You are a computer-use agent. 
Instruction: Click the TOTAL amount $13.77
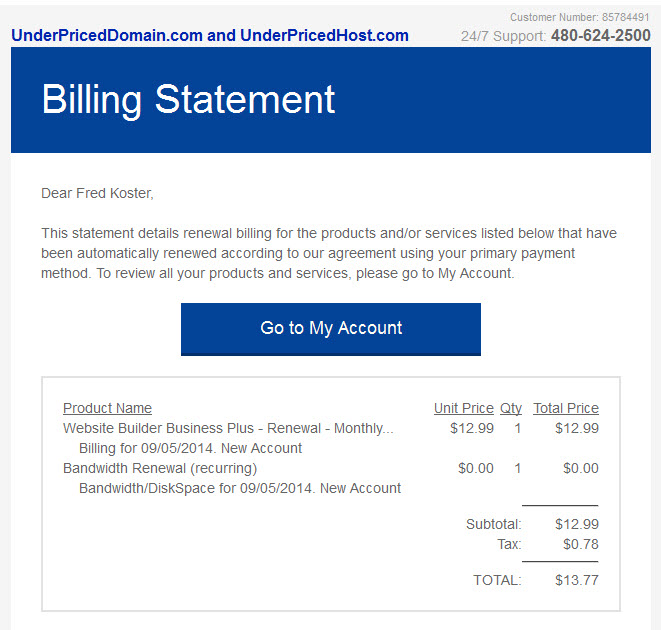pyautogui.click(x=577, y=580)
